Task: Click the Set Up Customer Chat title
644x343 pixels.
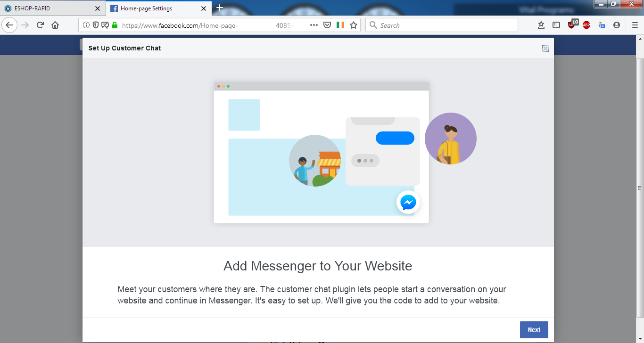Action: click(x=124, y=48)
